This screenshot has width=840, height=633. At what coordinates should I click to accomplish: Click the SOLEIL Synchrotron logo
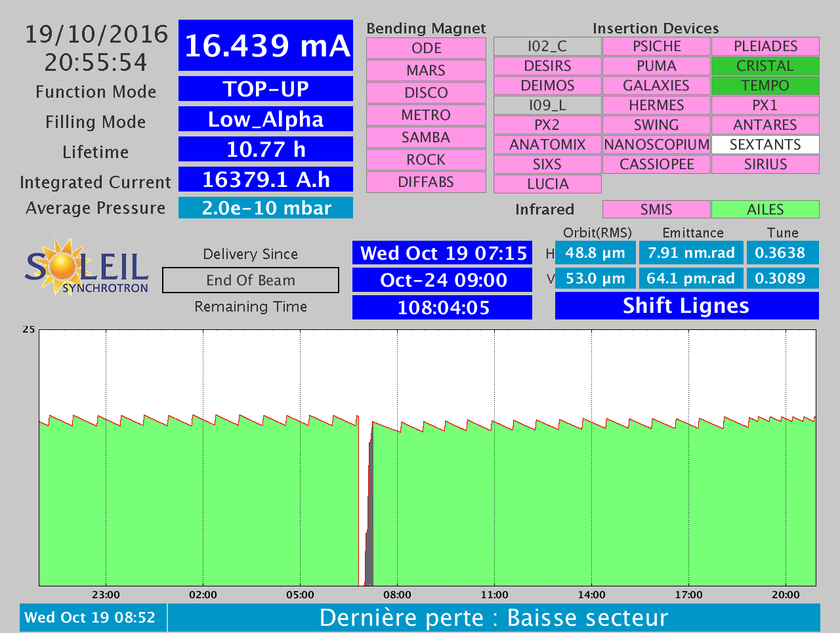(x=87, y=267)
